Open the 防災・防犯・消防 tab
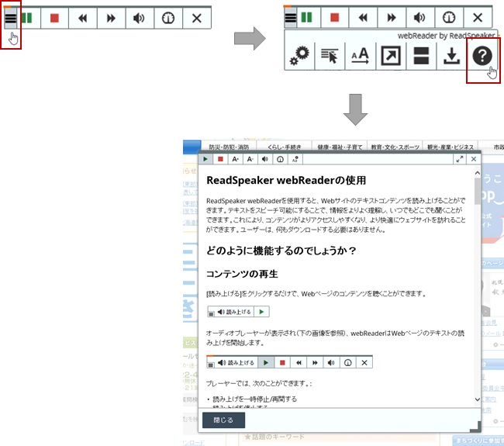Screen dimensions: 504x446 coord(227,146)
